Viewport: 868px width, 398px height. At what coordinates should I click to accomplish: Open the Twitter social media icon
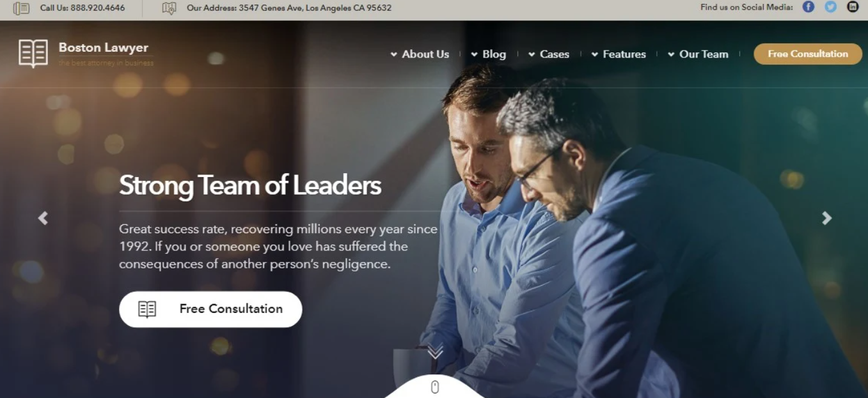831,7
